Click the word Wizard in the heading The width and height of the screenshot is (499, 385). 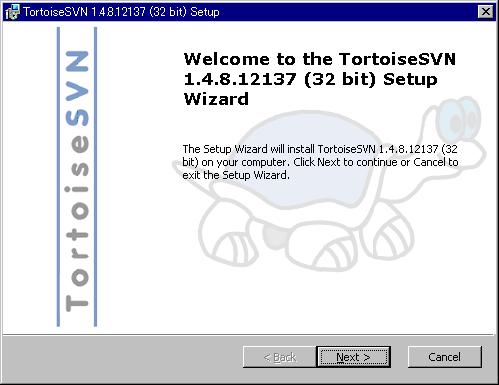pyautogui.click(x=216, y=99)
